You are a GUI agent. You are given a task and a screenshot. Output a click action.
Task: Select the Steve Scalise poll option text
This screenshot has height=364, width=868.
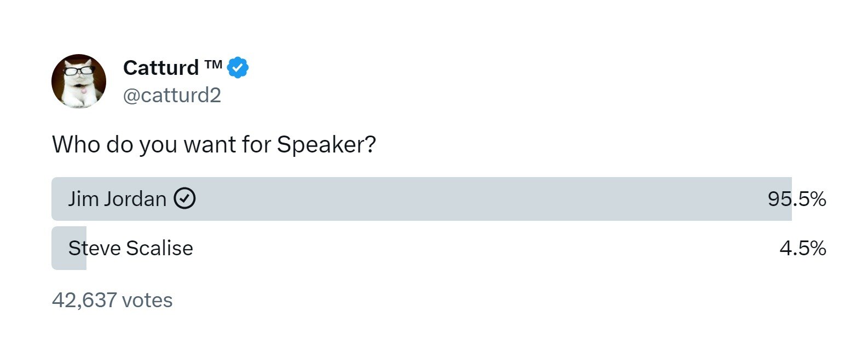130,248
